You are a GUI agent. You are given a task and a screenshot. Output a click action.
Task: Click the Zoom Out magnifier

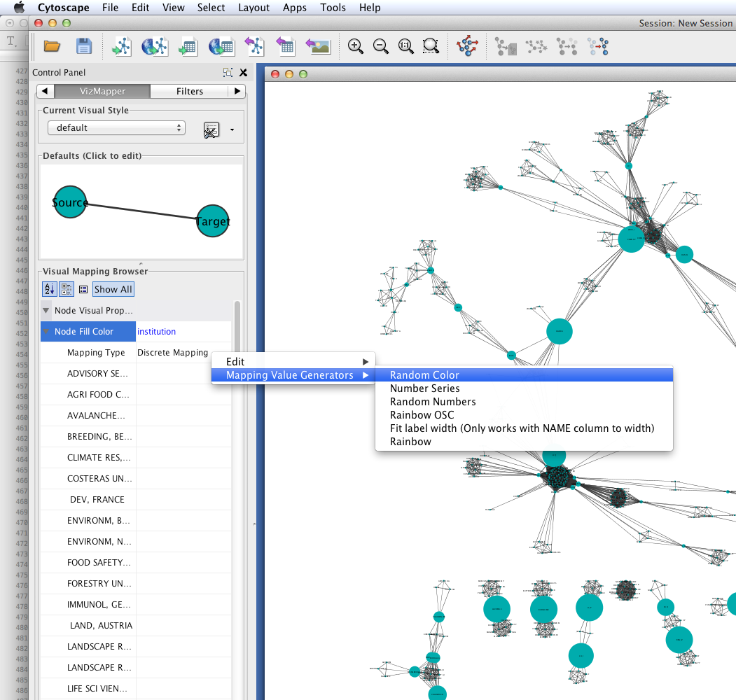(381, 46)
